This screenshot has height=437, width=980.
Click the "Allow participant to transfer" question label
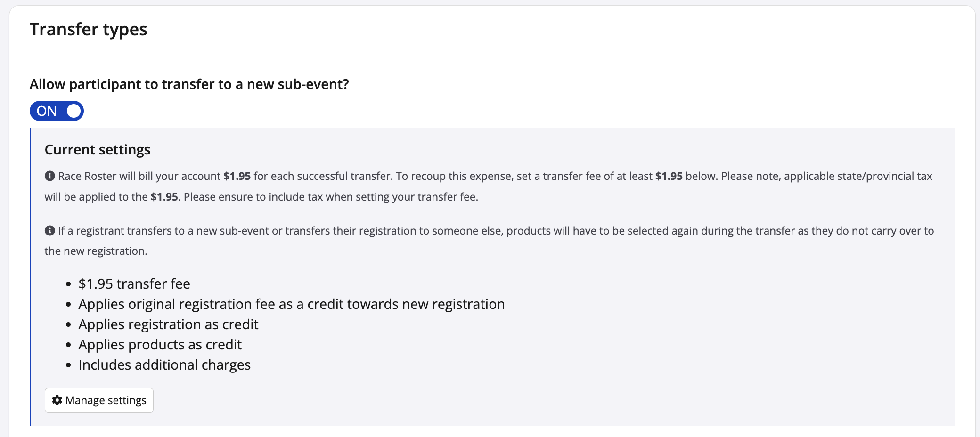189,84
